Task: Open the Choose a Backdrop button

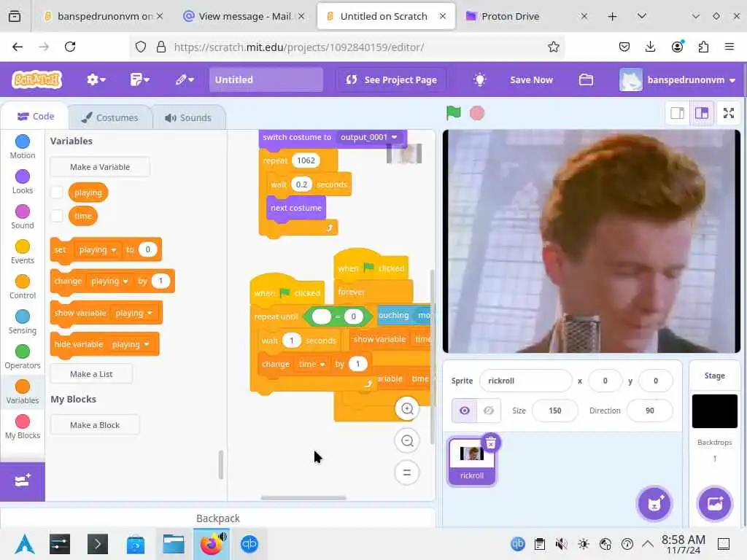Action: click(715, 503)
